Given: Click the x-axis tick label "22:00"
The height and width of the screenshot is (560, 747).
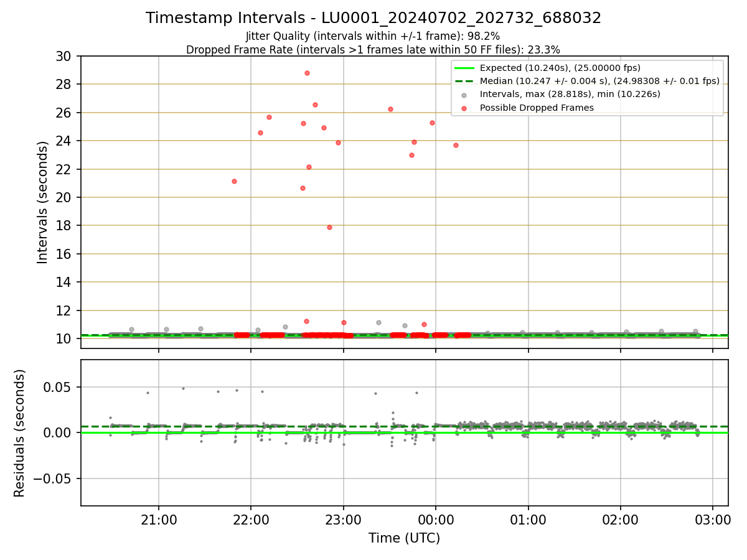Looking at the screenshot, I should click(x=251, y=520).
